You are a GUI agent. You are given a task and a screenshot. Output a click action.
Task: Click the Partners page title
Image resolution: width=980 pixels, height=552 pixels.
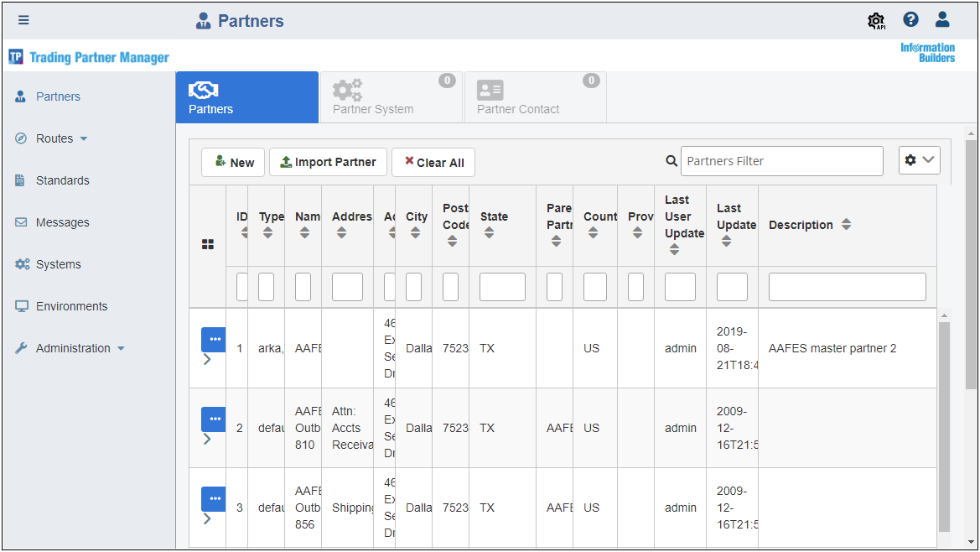coord(251,21)
